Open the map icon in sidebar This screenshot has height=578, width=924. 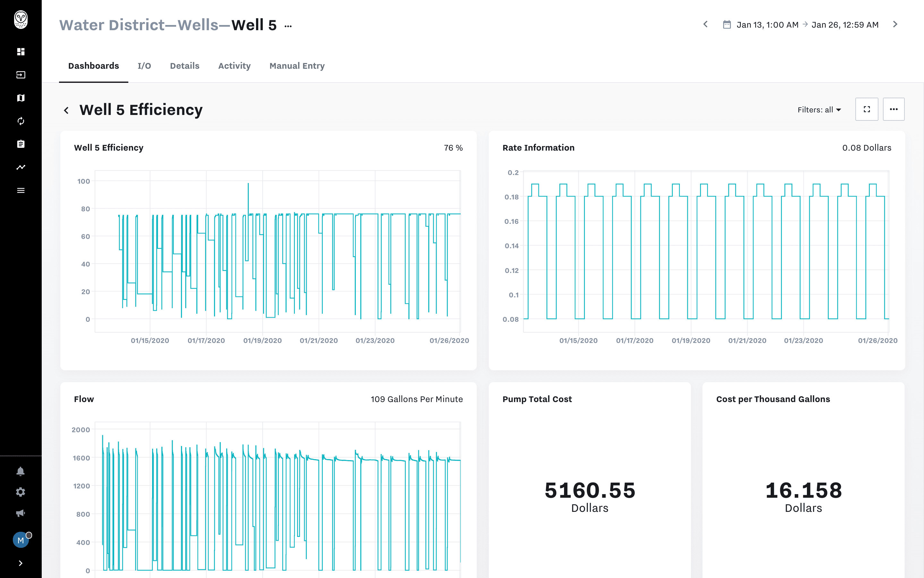click(x=21, y=98)
